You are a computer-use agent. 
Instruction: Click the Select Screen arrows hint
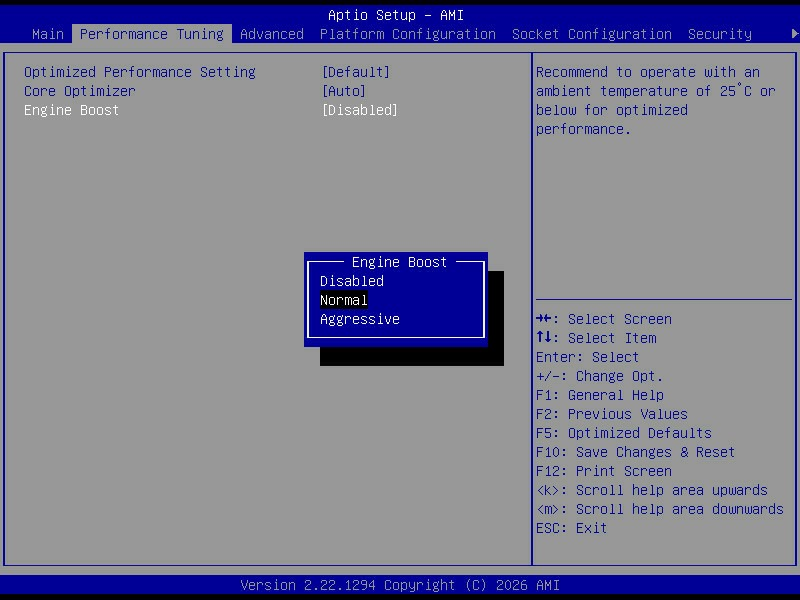click(x=604, y=319)
